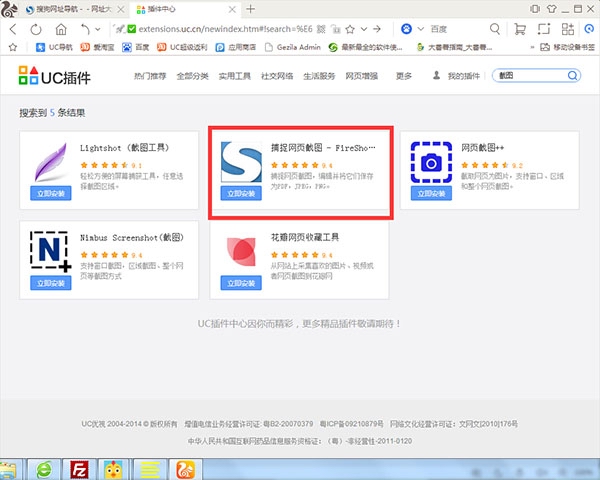Open the 全部分类 navigation item
Screen dimensions: 600x480
point(192,76)
